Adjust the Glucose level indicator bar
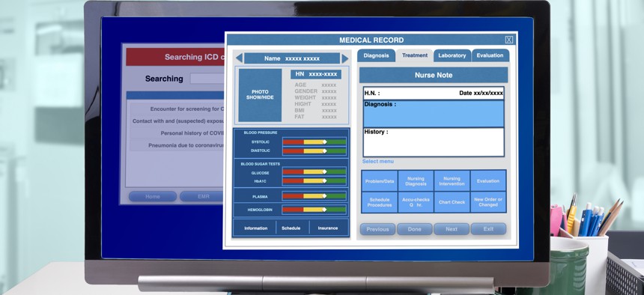Viewport: 644px width, 295px height. pyautogui.click(x=315, y=172)
